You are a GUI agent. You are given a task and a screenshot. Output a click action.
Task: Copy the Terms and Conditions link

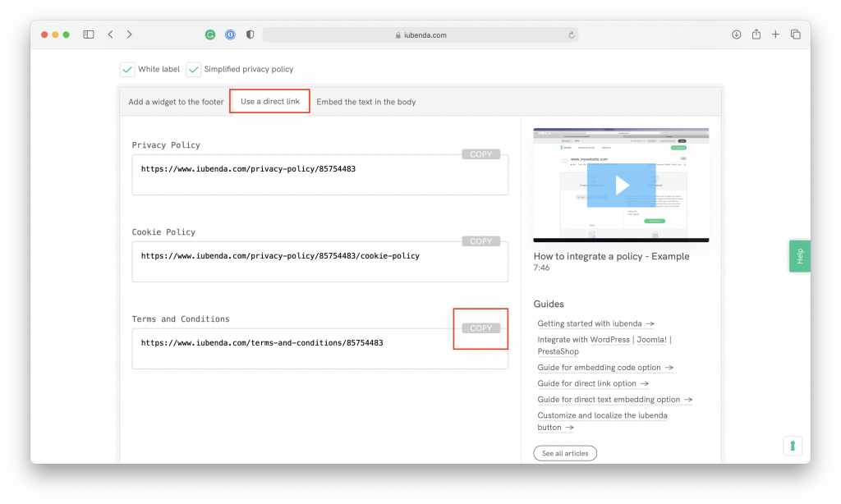480,328
